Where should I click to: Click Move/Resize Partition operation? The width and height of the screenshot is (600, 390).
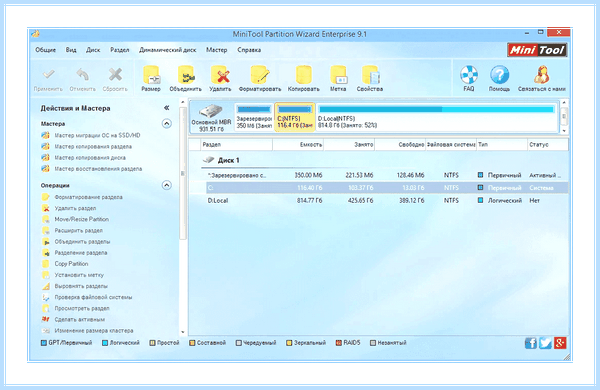click(82, 219)
